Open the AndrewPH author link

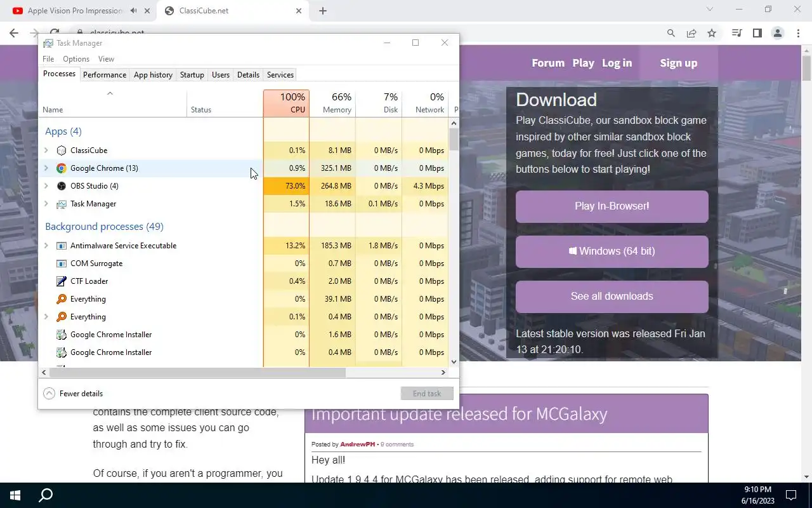tap(357, 444)
